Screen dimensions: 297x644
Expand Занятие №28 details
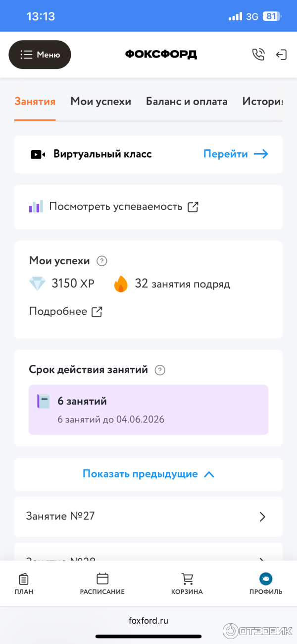(x=148, y=559)
